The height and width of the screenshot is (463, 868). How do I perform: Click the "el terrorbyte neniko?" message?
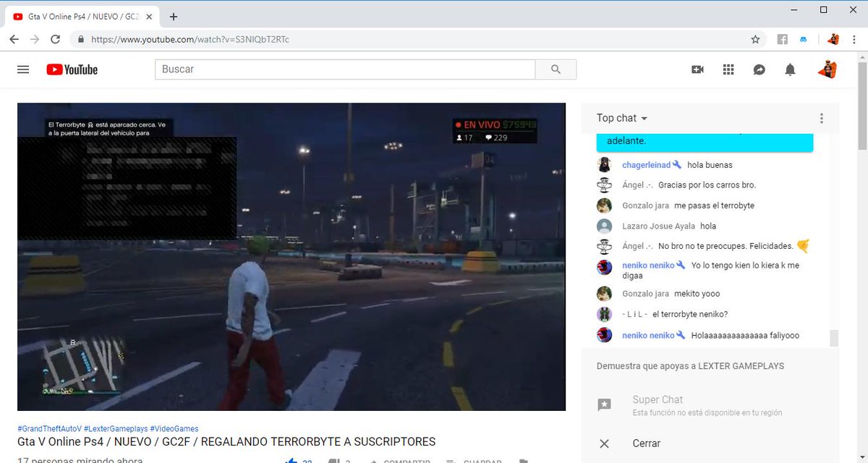click(690, 315)
